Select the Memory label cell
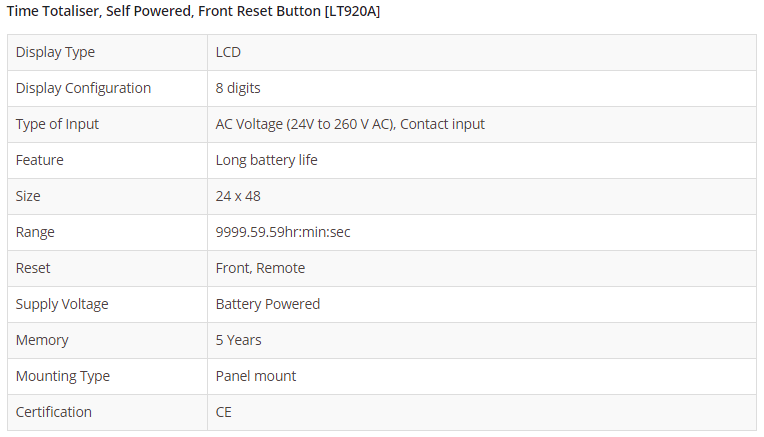This screenshot has height=437, width=764. click(x=42, y=340)
